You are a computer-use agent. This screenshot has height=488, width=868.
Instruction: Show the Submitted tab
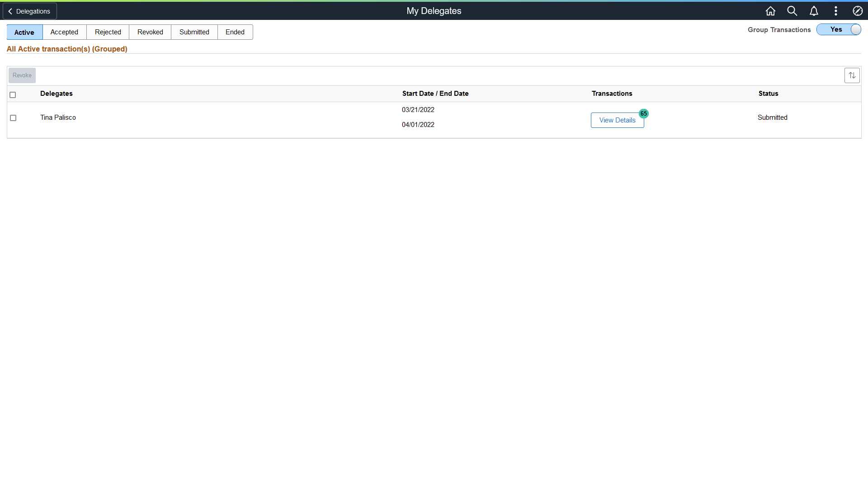tap(194, 32)
